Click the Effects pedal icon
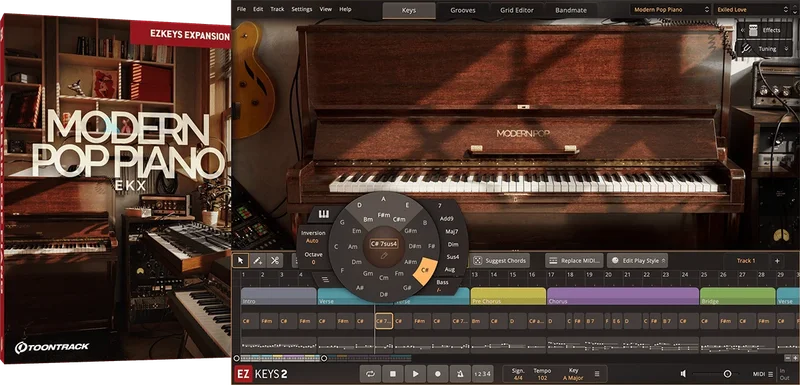800x385 pixels. 753,30
